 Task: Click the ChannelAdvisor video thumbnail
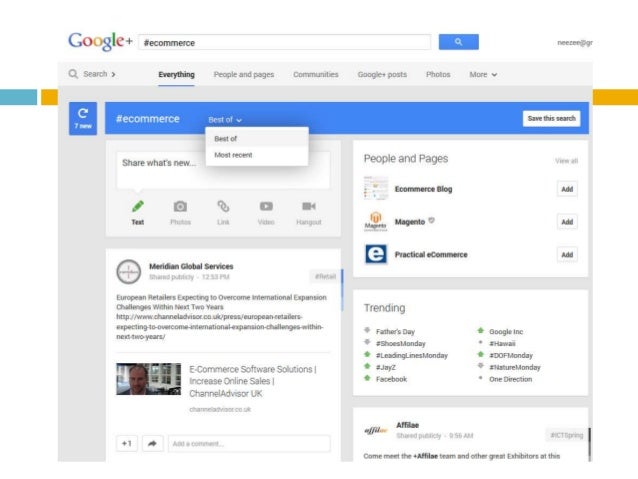coord(149,379)
